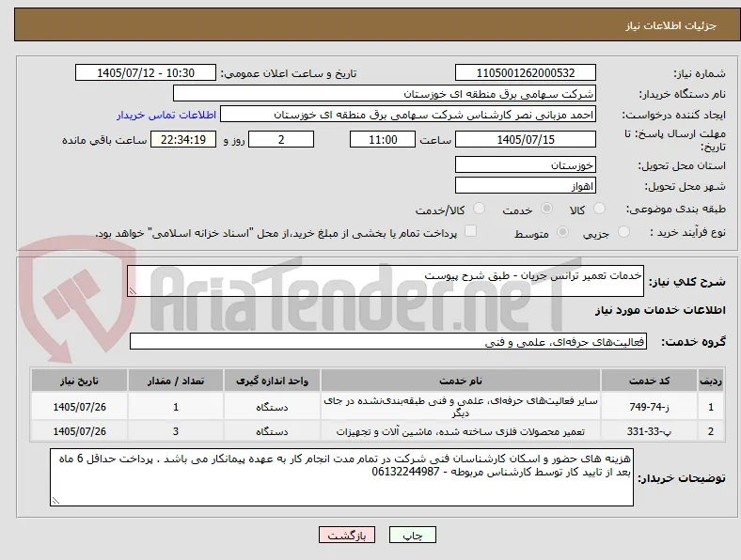Click the کد خدمت column header
The image size is (741, 560).
(650, 381)
